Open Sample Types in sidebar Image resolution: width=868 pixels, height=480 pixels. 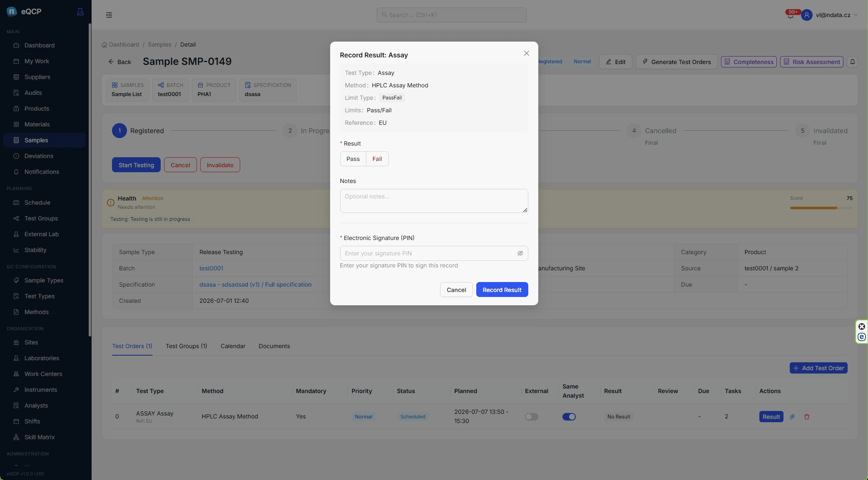coord(44,280)
